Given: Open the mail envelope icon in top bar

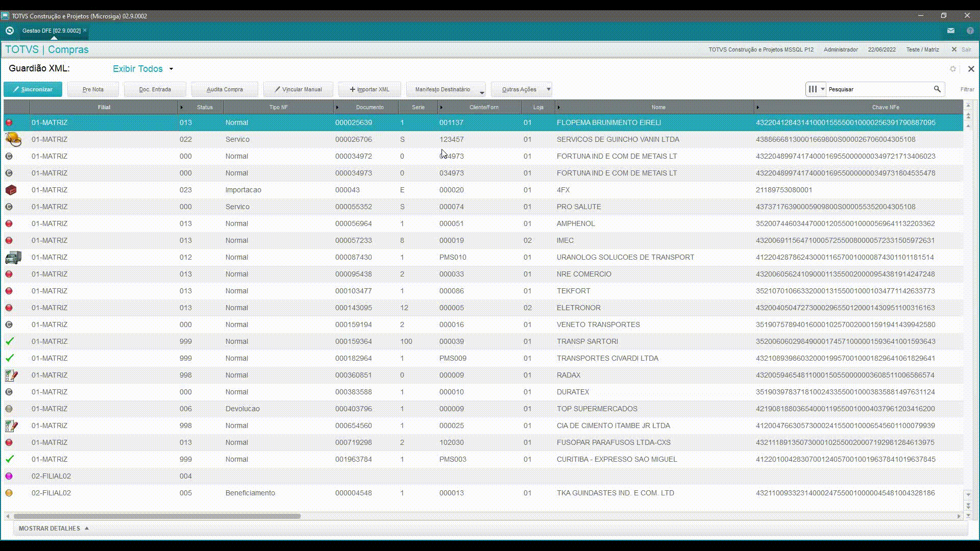Looking at the screenshot, I should 950,31.
